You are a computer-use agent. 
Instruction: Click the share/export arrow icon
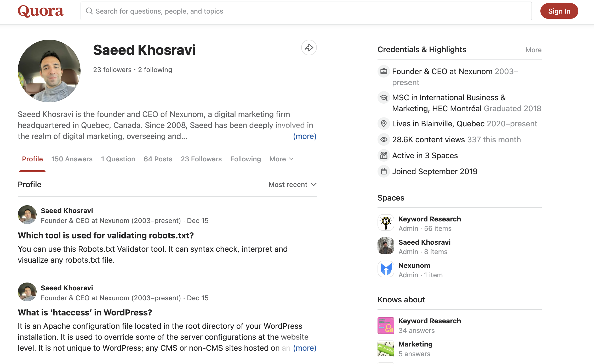(309, 48)
